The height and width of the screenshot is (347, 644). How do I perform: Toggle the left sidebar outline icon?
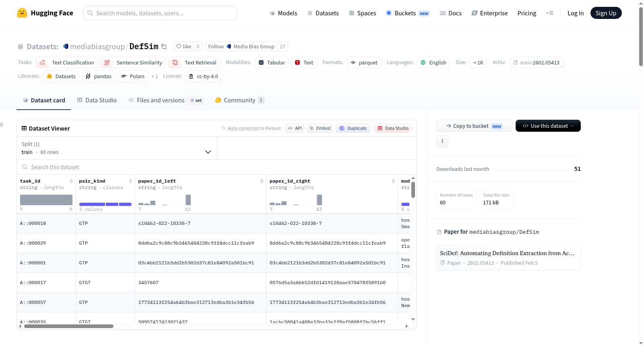point(2,125)
